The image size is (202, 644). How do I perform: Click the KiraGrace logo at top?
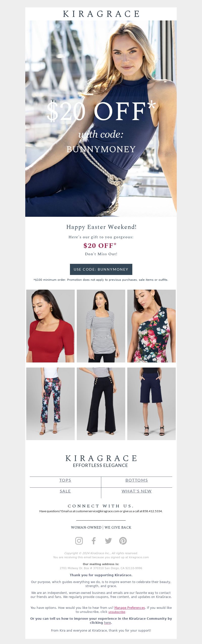coord(101,14)
